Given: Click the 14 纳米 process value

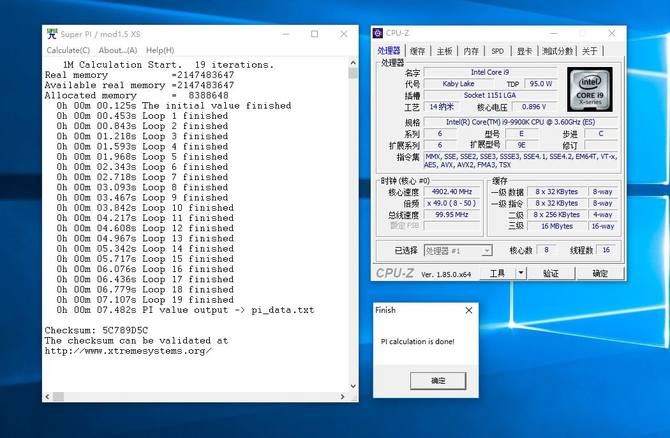Looking at the screenshot, I should (441, 107).
